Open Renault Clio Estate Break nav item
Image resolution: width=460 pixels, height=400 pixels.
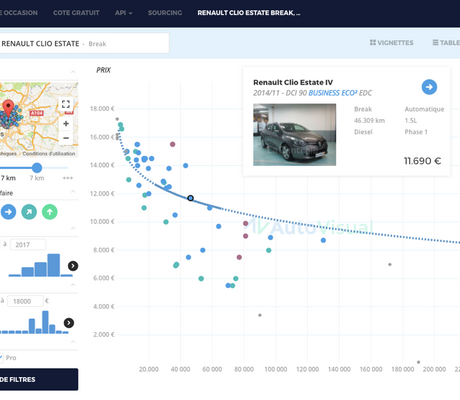pos(249,13)
